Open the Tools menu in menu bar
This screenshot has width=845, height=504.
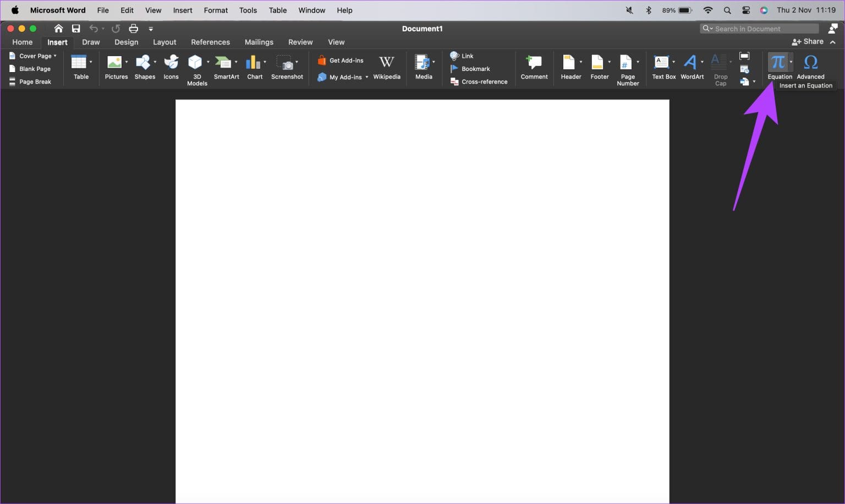248,10
